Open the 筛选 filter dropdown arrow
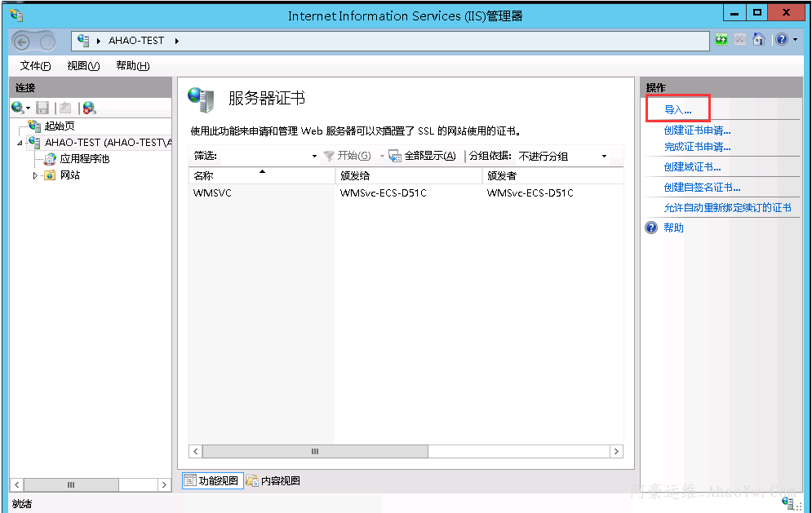 click(314, 156)
